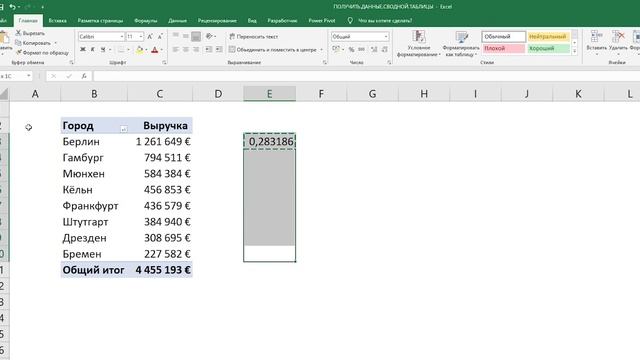
Task: Open the font color dropdown arrow
Action: point(162,50)
